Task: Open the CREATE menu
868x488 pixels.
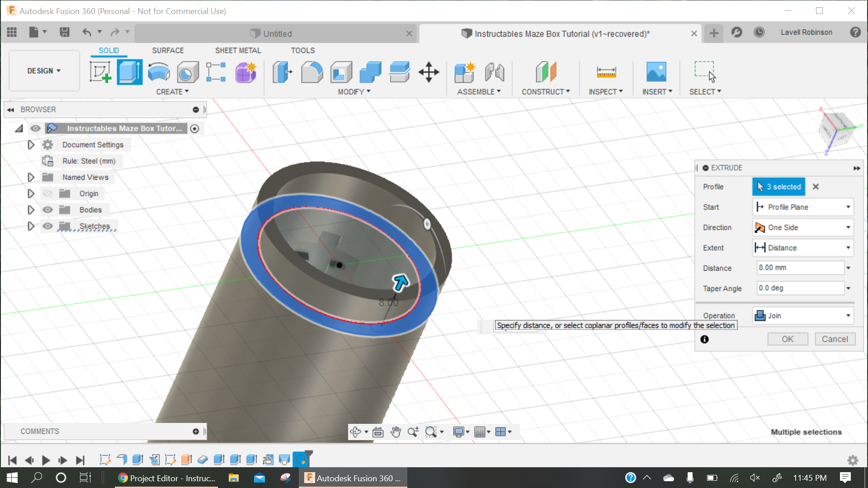Action: click(172, 92)
